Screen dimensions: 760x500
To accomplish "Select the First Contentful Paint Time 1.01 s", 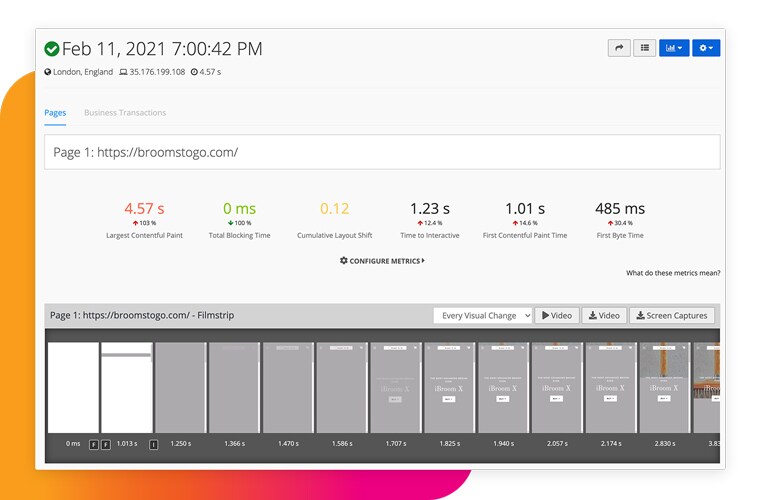I will [x=525, y=209].
